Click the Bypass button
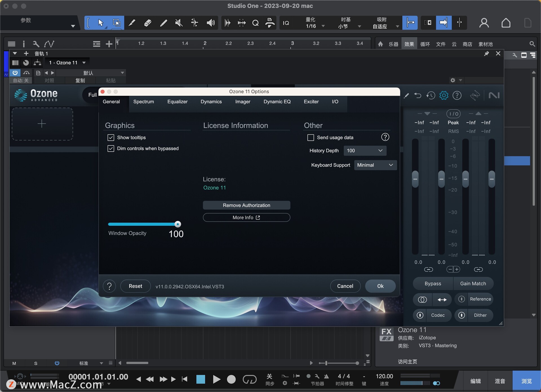The width and height of the screenshot is (541, 392). (x=433, y=284)
